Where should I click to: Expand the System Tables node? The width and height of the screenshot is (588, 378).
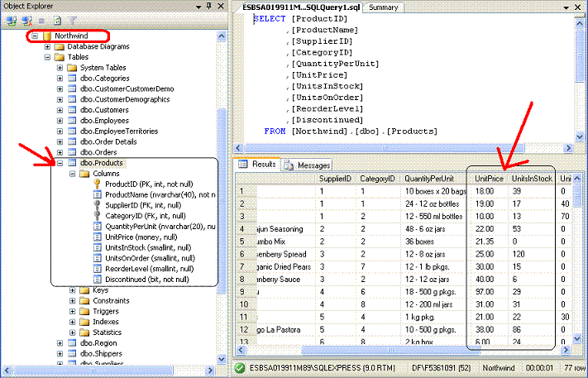tap(60, 68)
